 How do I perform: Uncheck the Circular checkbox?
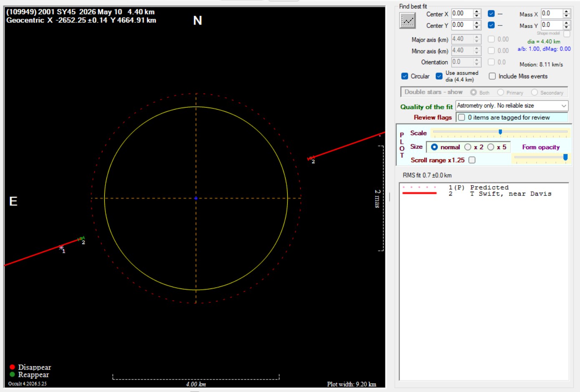click(x=404, y=76)
